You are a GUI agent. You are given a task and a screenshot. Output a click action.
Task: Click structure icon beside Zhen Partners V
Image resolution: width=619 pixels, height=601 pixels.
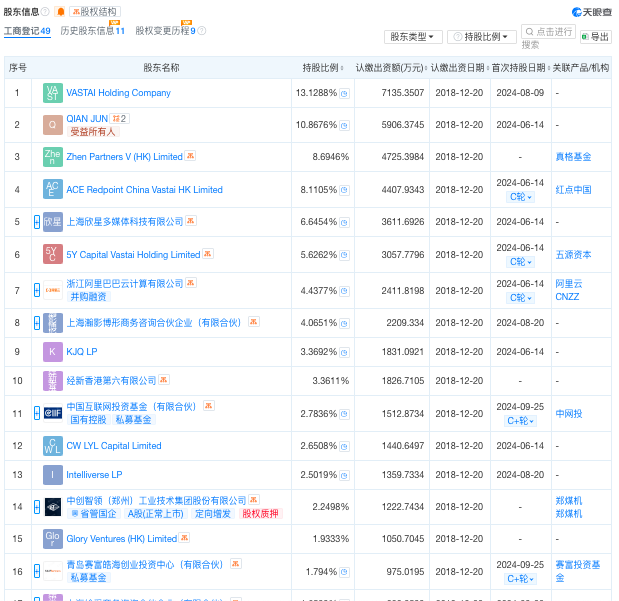point(190,156)
